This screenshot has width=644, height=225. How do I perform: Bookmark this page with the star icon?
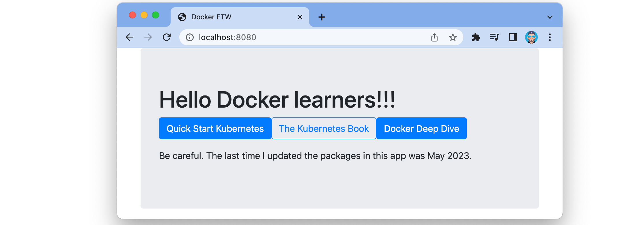pos(453,37)
